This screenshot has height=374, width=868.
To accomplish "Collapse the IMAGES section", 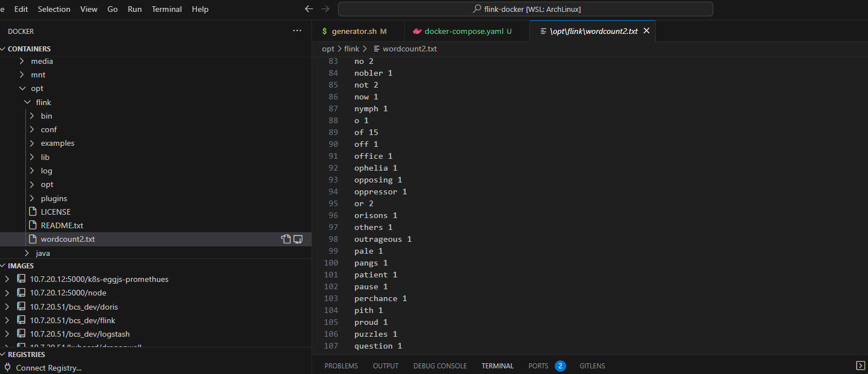I will tap(3, 266).
